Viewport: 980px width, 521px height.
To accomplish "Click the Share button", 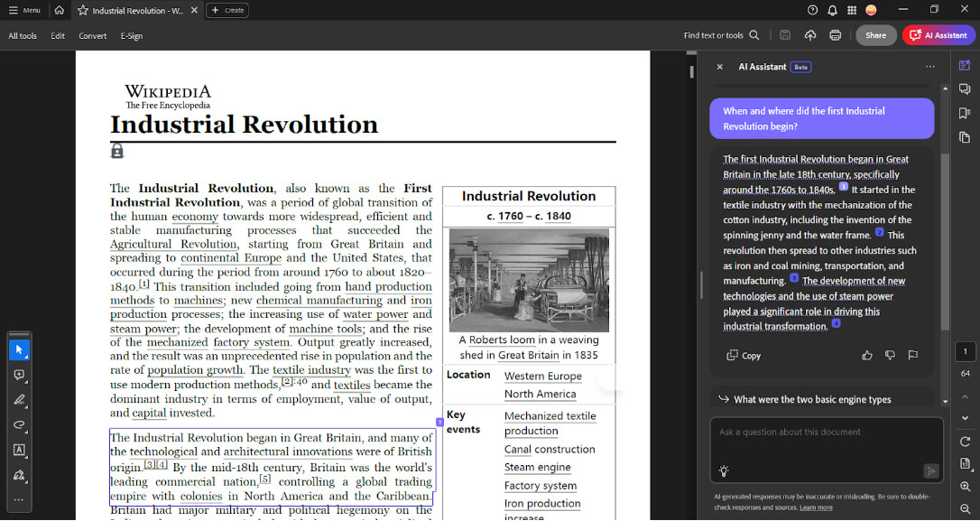I will [875, 35].
